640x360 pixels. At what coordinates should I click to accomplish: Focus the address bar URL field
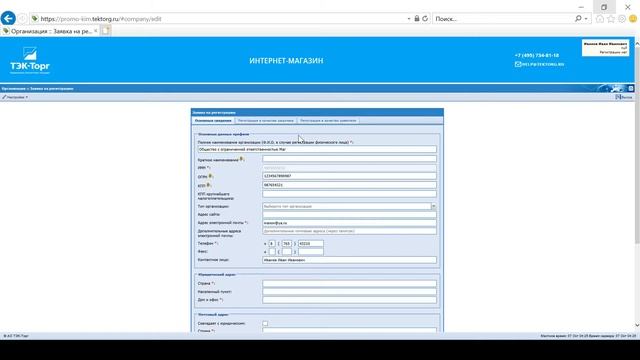pyautogui.click(x=220, y=19)
